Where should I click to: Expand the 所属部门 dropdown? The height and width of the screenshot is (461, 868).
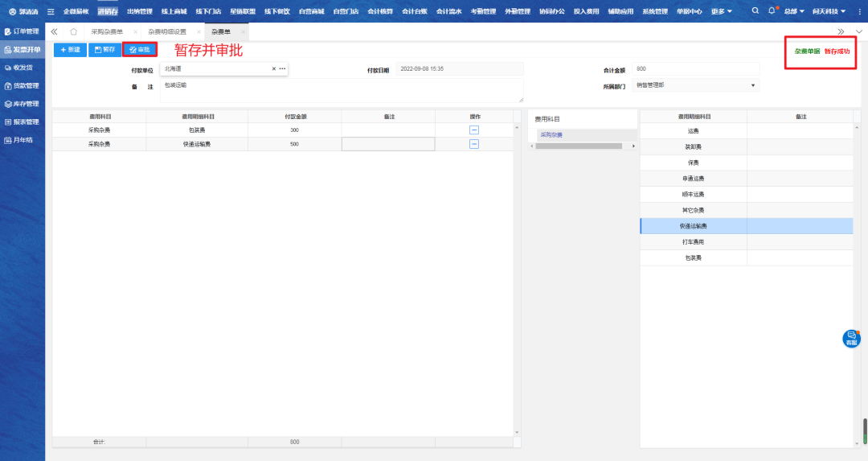click(x=753, y=85)
